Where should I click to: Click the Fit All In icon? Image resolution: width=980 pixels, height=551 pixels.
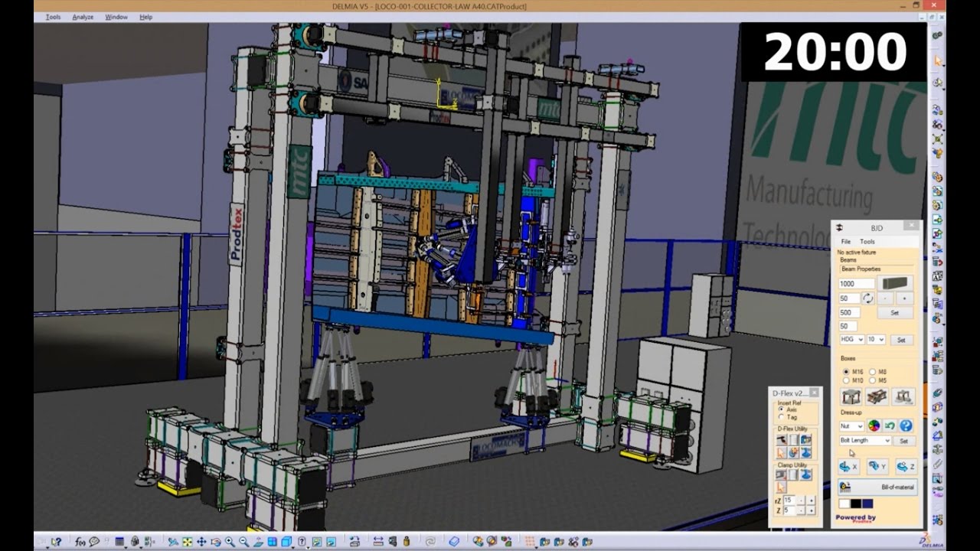[187, 542]
